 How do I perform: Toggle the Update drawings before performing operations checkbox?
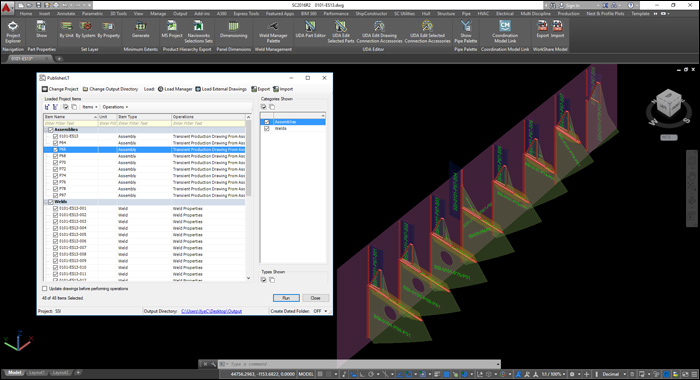[45, 288]
